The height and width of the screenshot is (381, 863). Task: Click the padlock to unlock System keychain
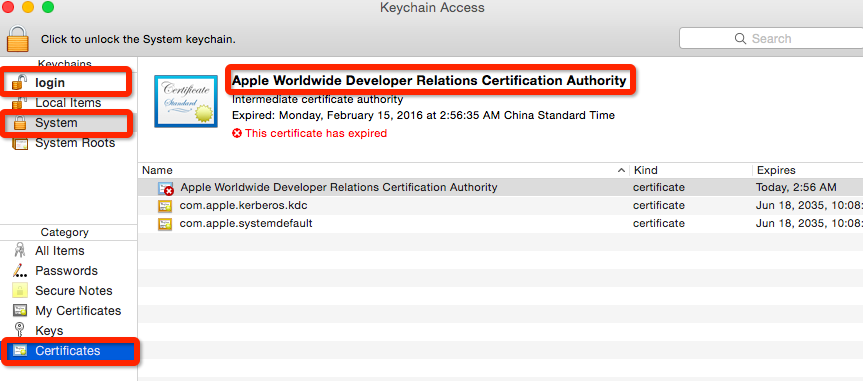click(18, 40)
